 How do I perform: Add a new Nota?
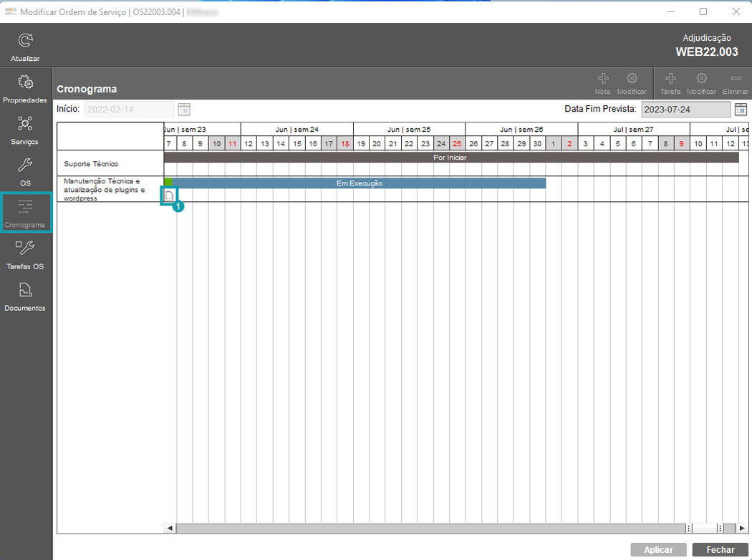602,82
